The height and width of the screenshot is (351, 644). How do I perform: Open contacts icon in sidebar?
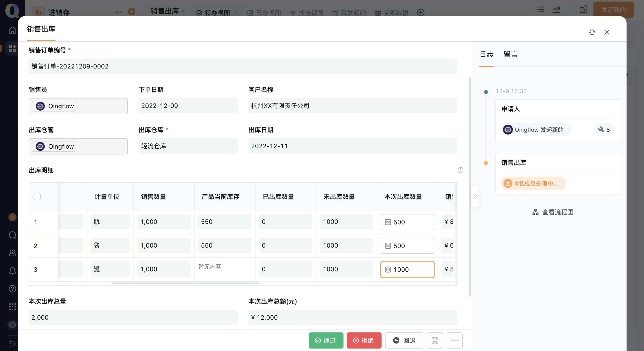[12, 253]
